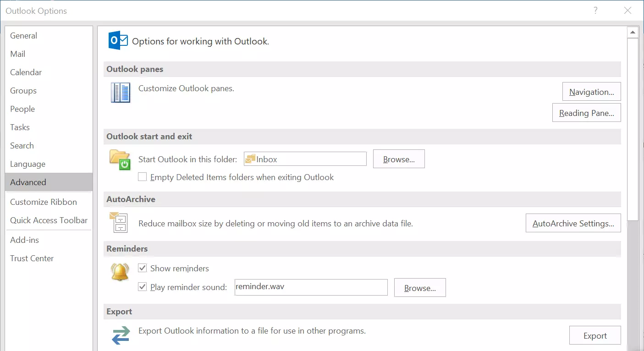Click the yellow reminders bell icon
Image resolution: width=644 pixels, height=351 pixels.
click(120, 274)
